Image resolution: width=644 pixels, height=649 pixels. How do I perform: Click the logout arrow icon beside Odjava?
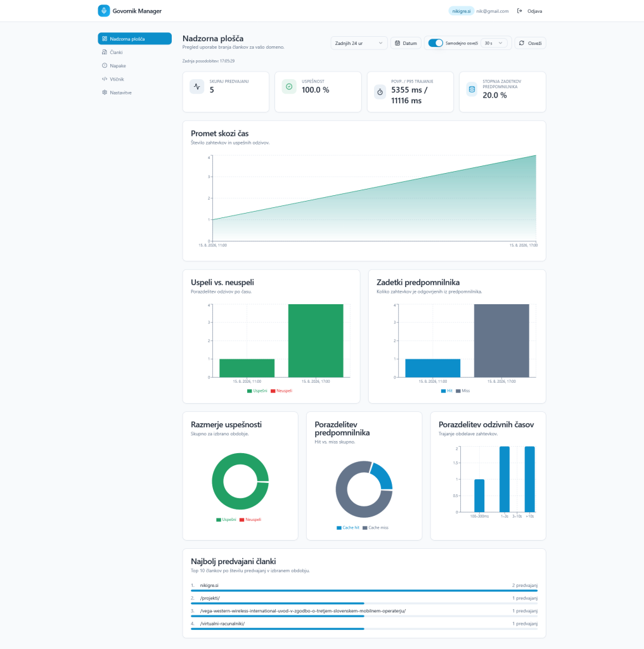pos(519,11)
